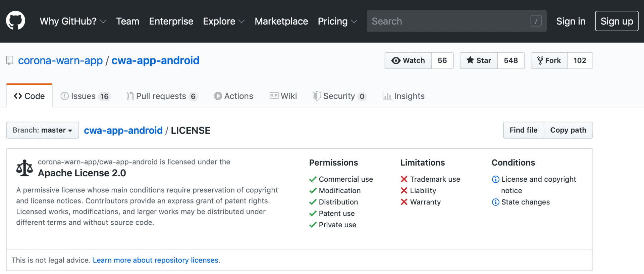This screenshot has width=644, height=274.
Task: Click the Conditions heading
Action: pyautogui.click(x=513, y=163)
